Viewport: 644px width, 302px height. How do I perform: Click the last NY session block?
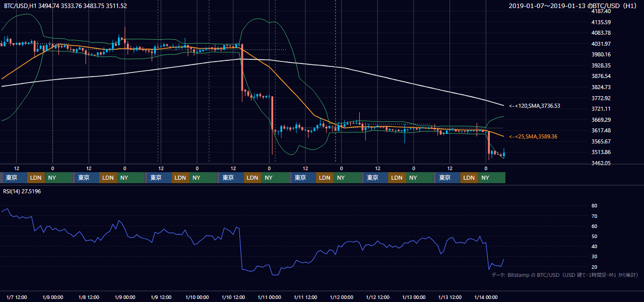(x=491, y=178)
